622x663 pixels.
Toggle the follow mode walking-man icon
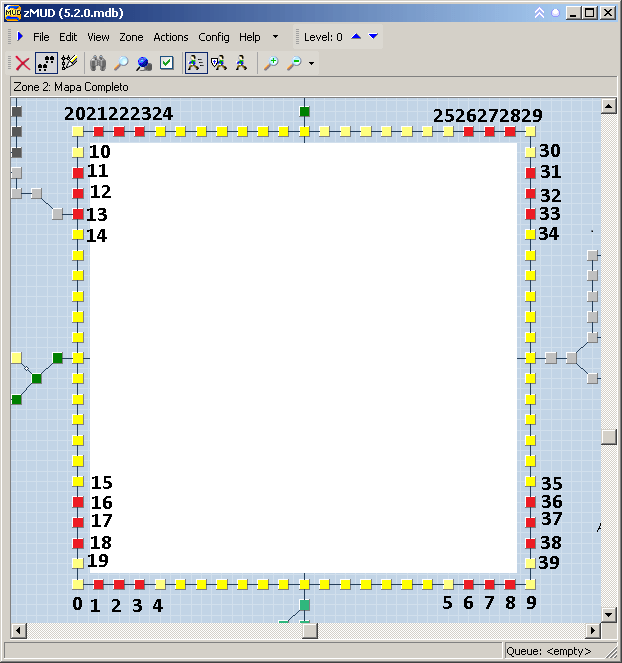[196, 63]
